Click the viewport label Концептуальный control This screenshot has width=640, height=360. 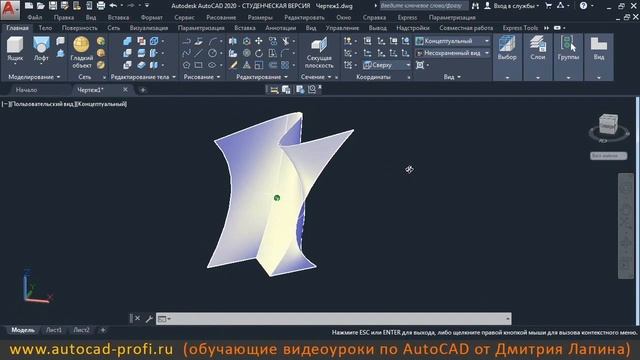[x=102, y=104]
